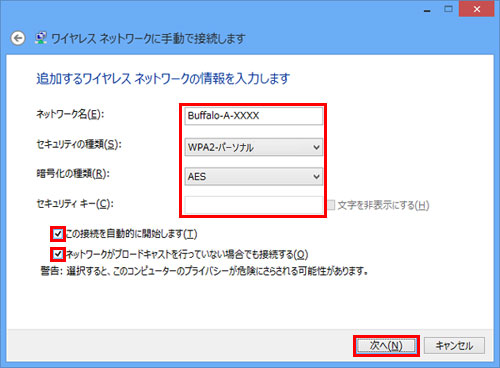The width and height of the screenshot is (500, 368).
Task: Maximize the wizard window
Action: point(448,9)
